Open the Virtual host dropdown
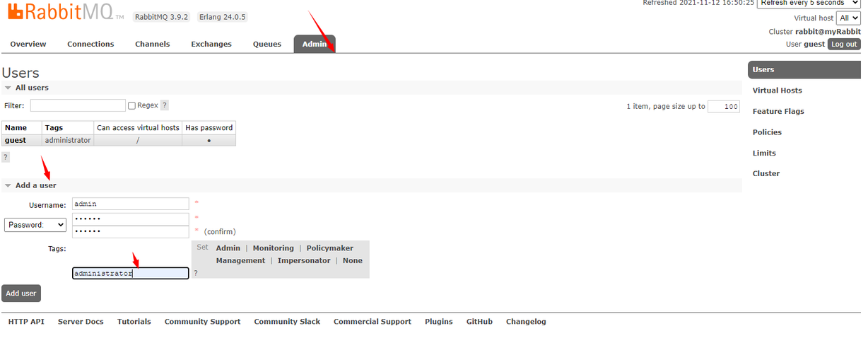868x355 pixels. tap(848, 18)
